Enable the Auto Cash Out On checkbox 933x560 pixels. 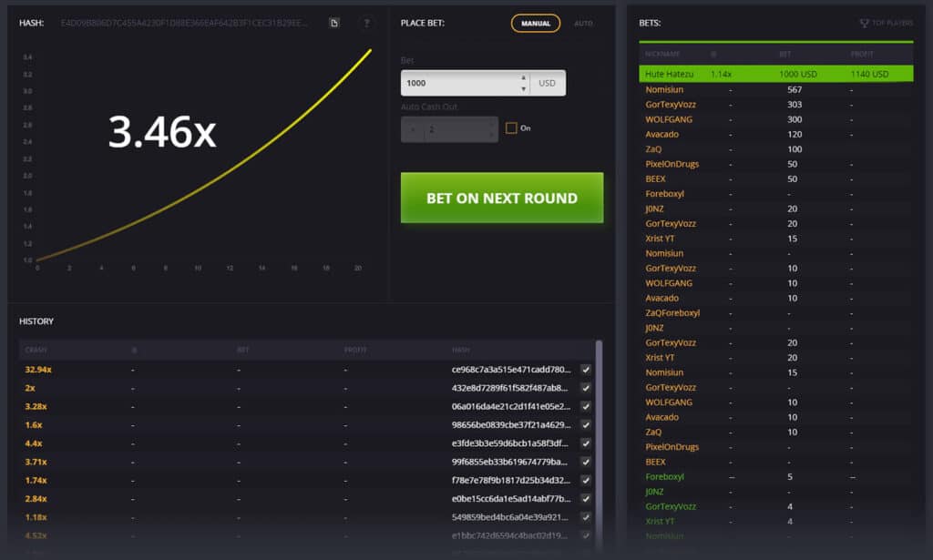click(x=511, y=128)
